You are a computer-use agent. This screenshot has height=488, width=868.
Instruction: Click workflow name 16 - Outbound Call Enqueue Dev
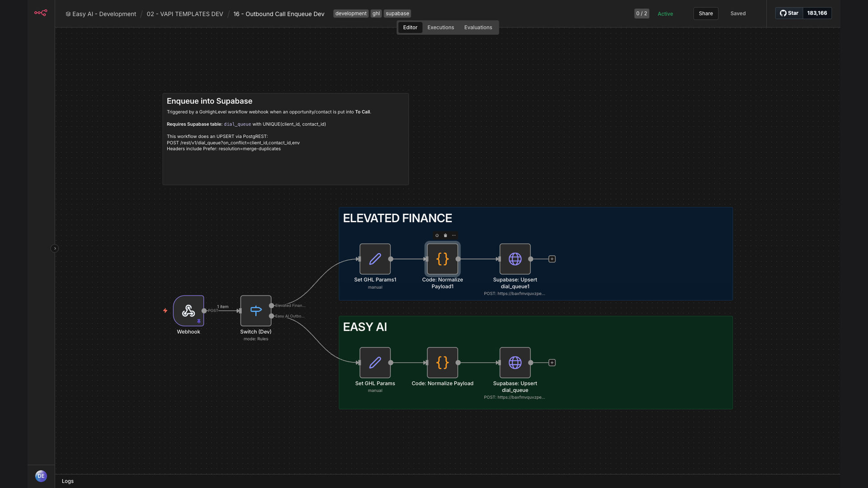point(279,14)
